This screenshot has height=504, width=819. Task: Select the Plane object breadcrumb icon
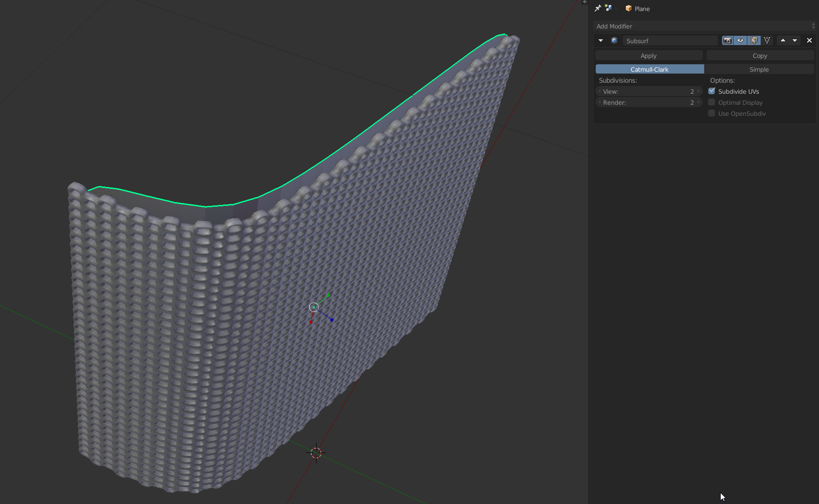click(628, 8)
